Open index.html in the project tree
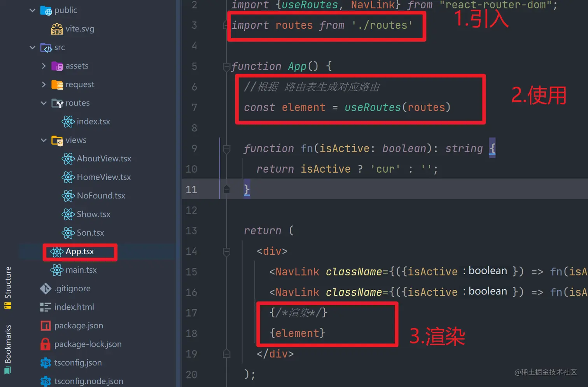The height and width of the screenshot is (387, 588). (74, 307)
